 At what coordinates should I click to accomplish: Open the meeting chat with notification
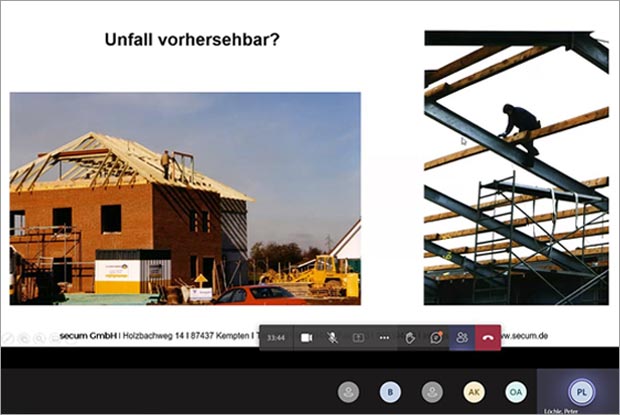point(436,338)
